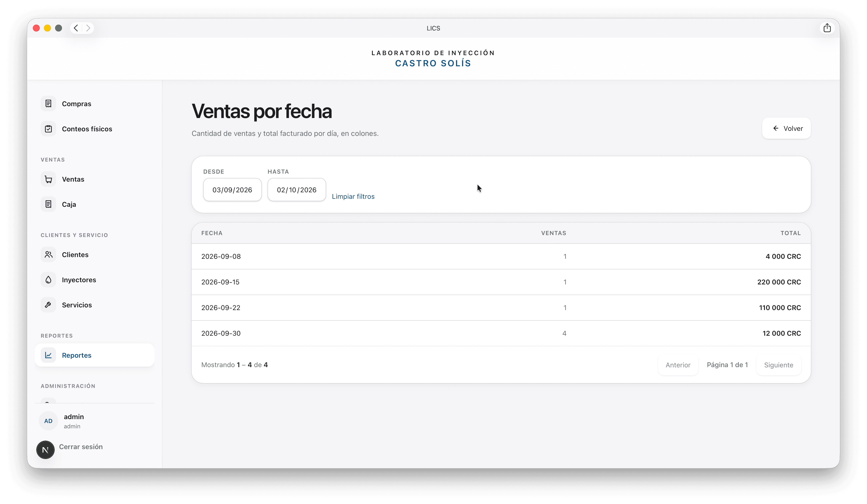Select the row dated 2026-09-22
This screenshot has height=504, width=867.
pos(501,308)
